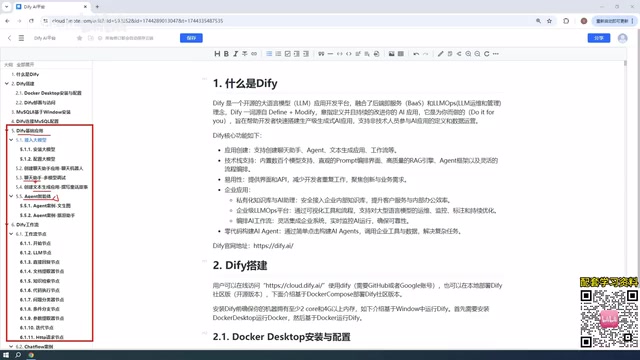
Task: Click the Chrome icon in the taskbar
Action: (31, 355)
